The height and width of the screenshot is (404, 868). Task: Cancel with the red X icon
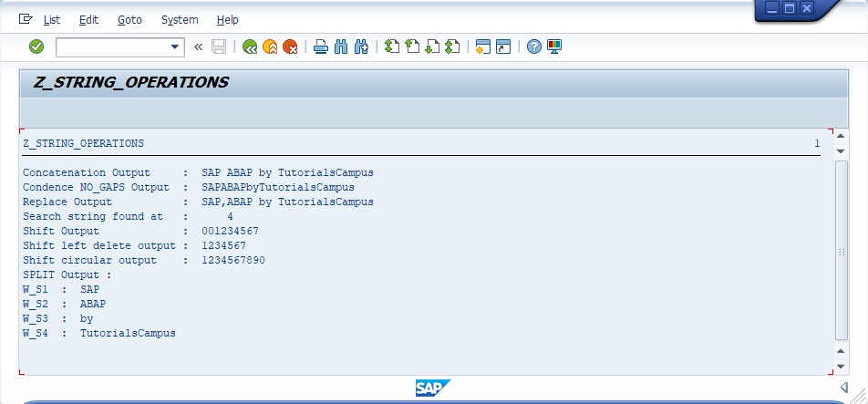pos(290,47)
